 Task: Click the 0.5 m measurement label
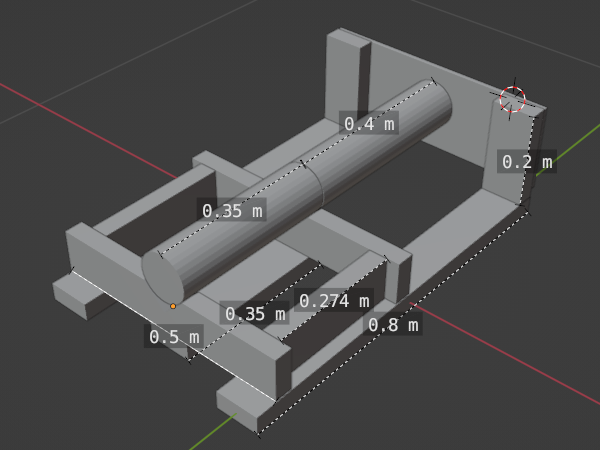tap(174, 337)
